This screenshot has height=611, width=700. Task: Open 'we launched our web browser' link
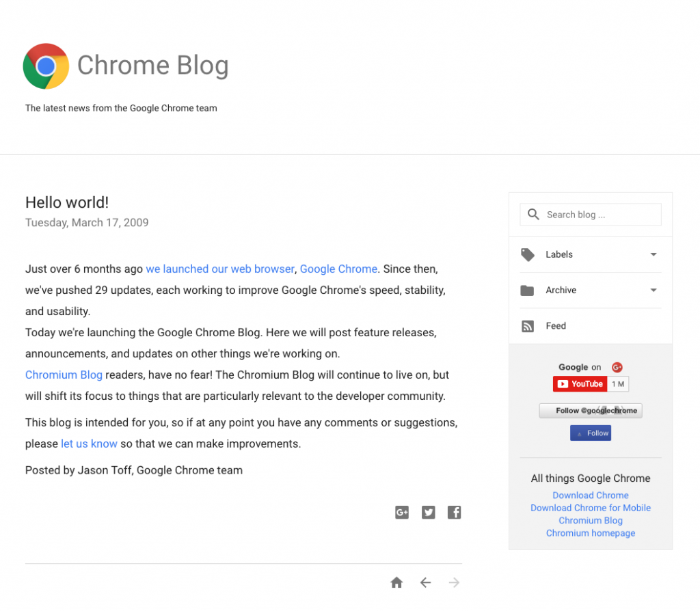220,269
